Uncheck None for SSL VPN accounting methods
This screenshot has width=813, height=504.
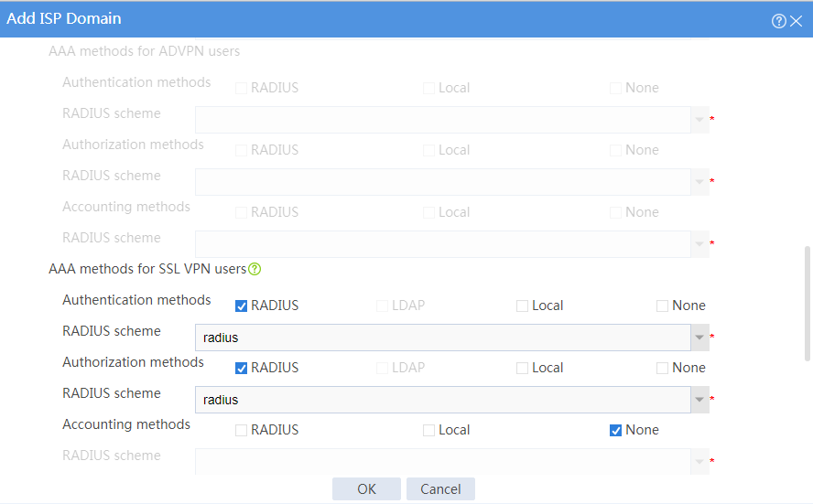tap(615, 431)
